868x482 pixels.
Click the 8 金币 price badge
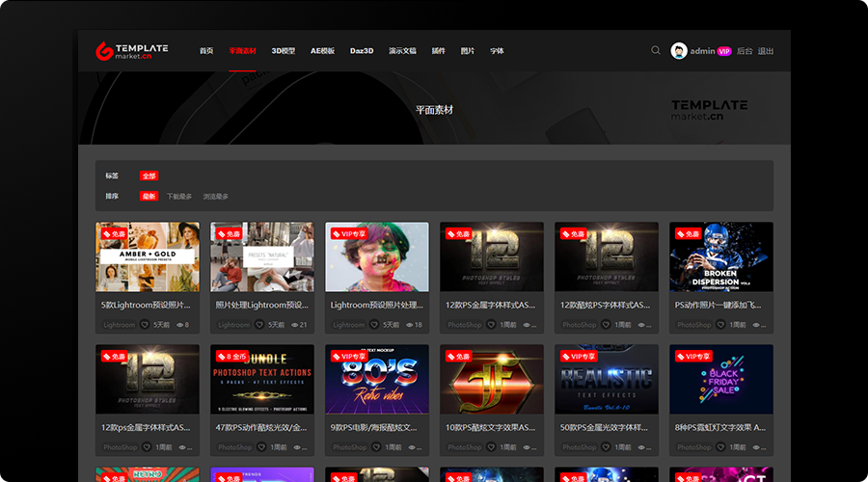(231, 357)
